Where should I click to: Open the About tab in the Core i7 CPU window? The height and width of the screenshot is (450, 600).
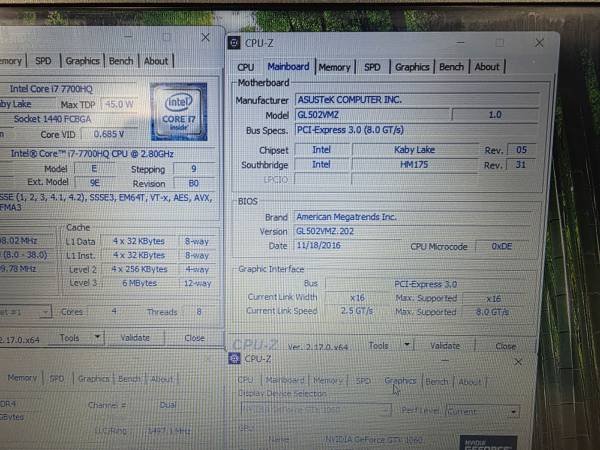tap(156, 61)
